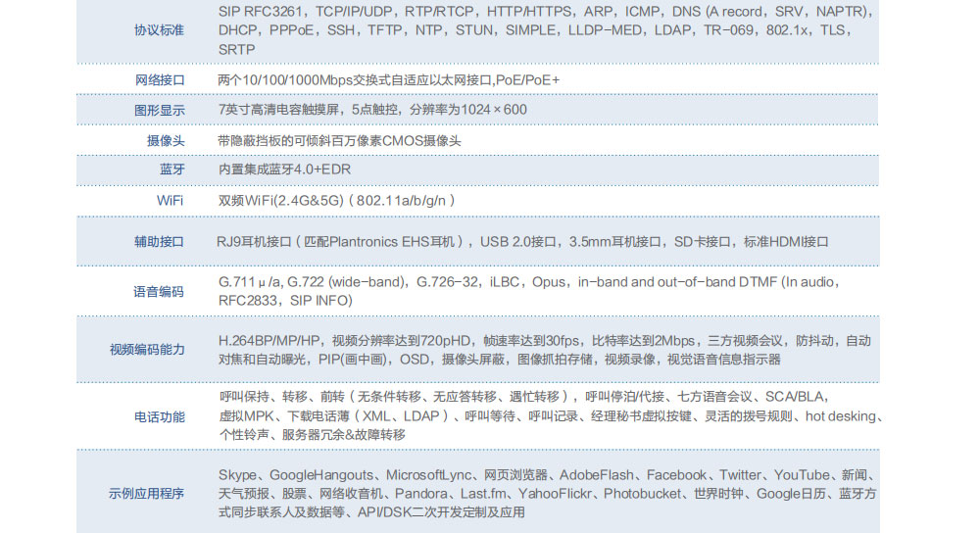Image resolution: width=980 pixels, height=533 pixels.
Task: Click the 图形显示 row header
Action: pos(159,110)
